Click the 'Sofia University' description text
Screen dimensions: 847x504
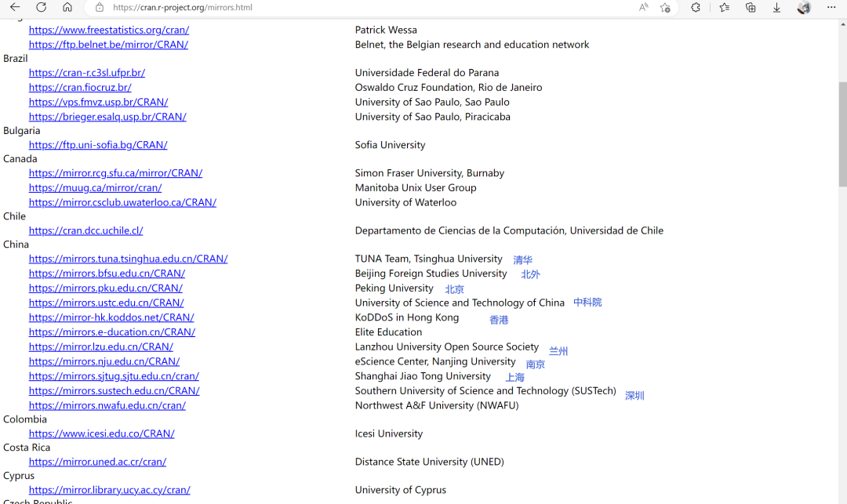pos(390,145)
